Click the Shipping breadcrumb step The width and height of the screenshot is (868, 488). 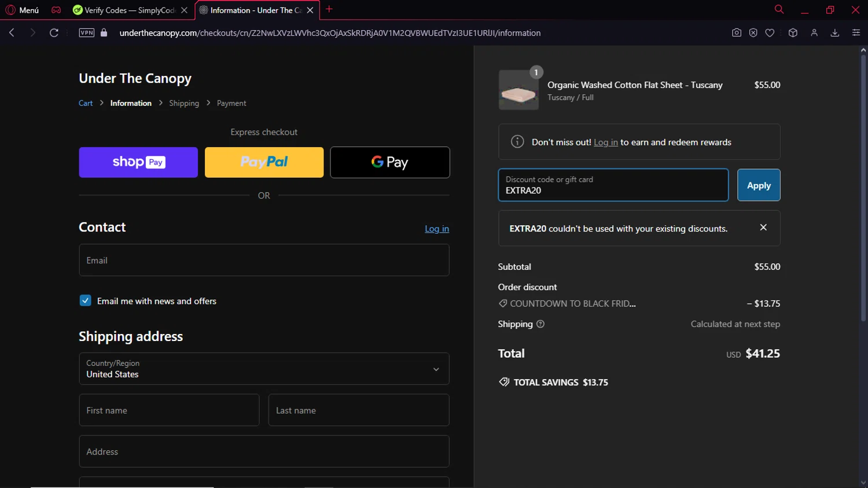(184, 103)
